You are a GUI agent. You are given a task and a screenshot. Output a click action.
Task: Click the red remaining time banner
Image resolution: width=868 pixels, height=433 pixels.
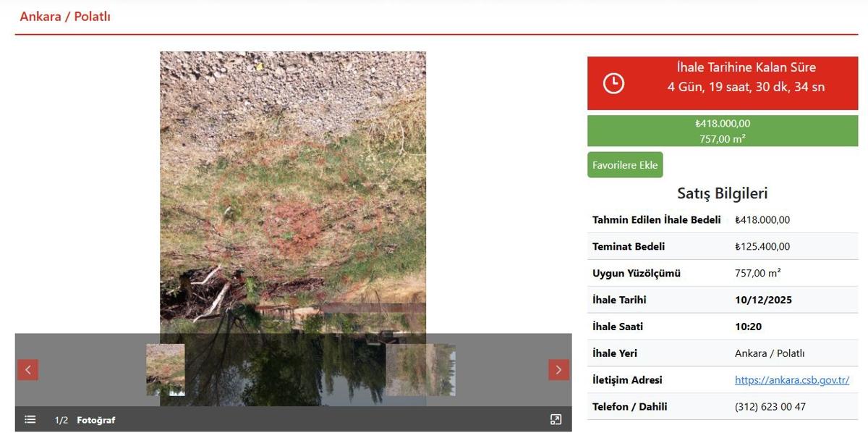(723, 83)
